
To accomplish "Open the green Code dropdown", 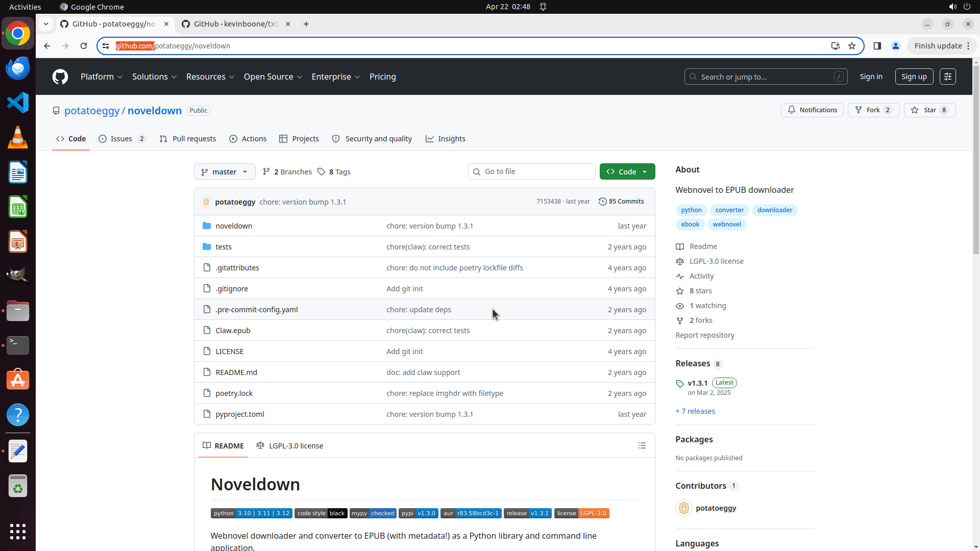I will [x=627, y=172].
